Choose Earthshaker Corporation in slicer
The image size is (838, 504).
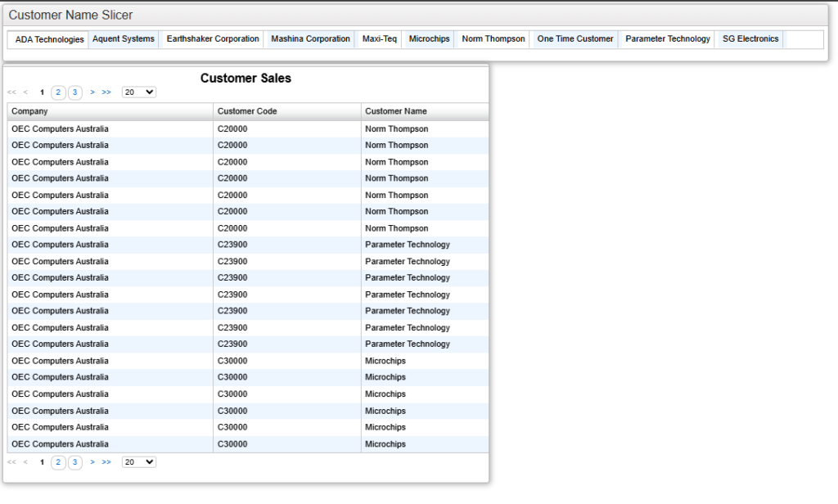click(x=213, y=39)
